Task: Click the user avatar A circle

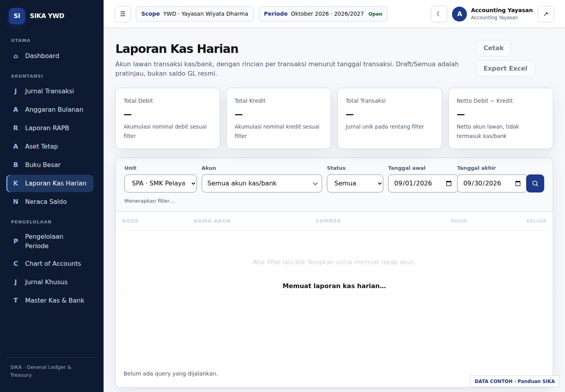Action: click(x=459, y=14)
